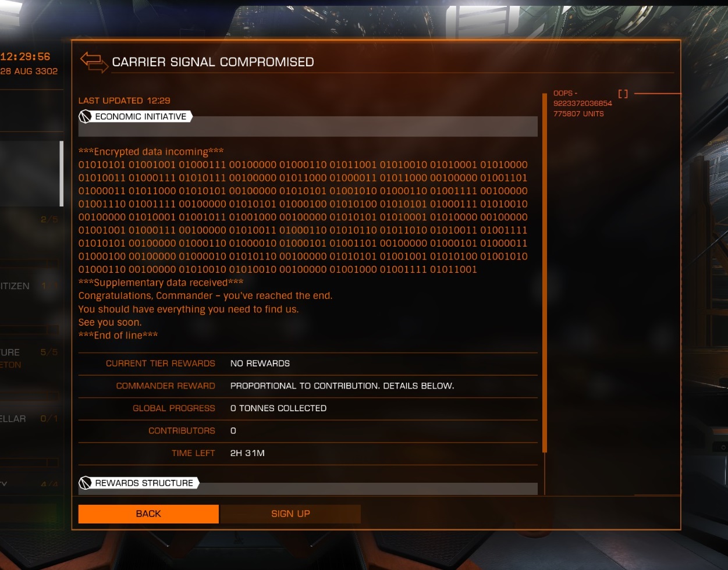Click the Carrier Signal Compromised title

[213, 62]
